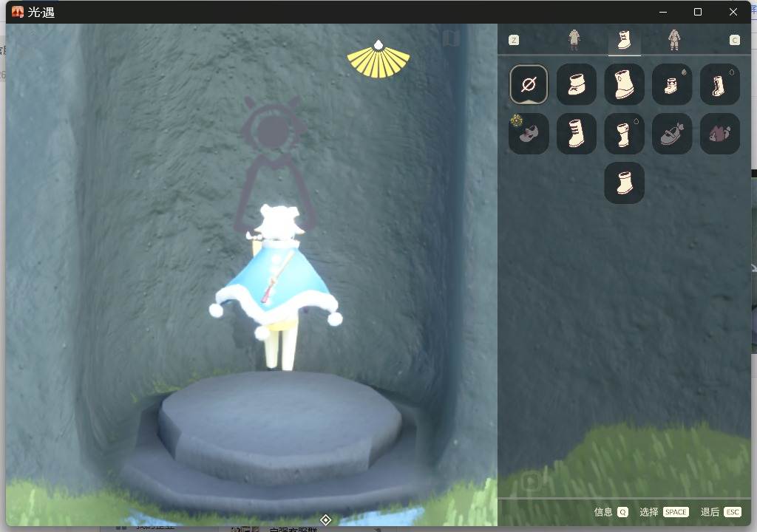Go to previous category with Z key button
Screen dimensions: 757x532
pyautogui.click(x=514, y=40)
